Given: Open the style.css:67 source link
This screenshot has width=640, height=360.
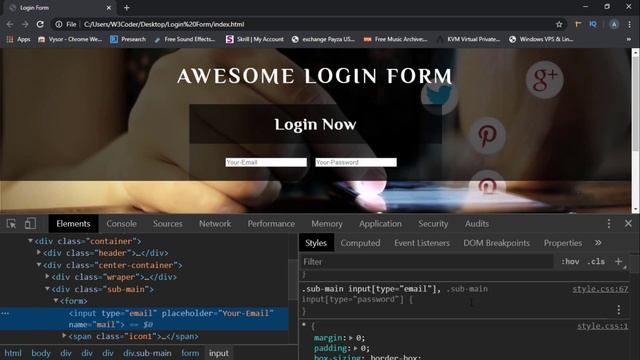Looking at the screenshot, I should click(600, 289).
